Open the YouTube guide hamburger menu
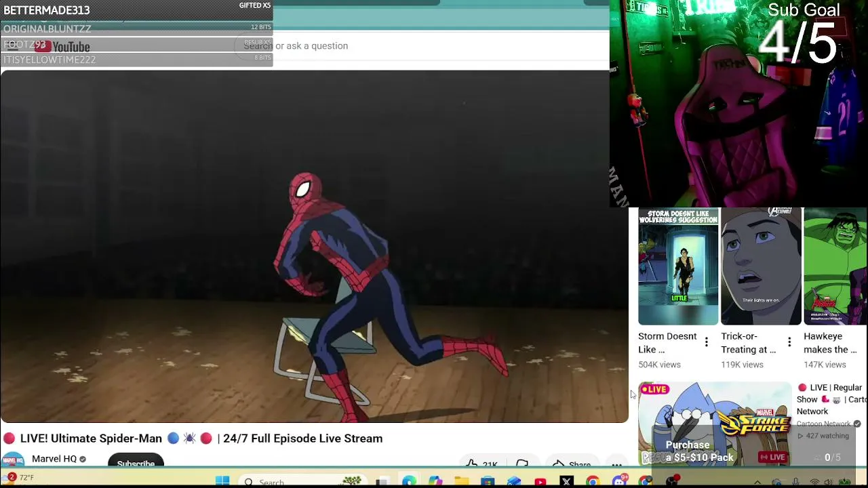 pyautogui.click(x=12, y=45)
